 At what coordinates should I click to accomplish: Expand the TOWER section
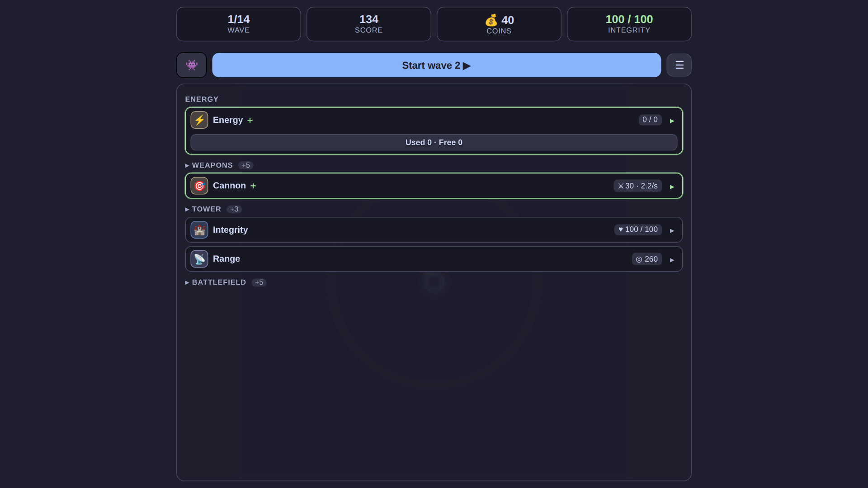pyautogui.click(x=203, y=209)
